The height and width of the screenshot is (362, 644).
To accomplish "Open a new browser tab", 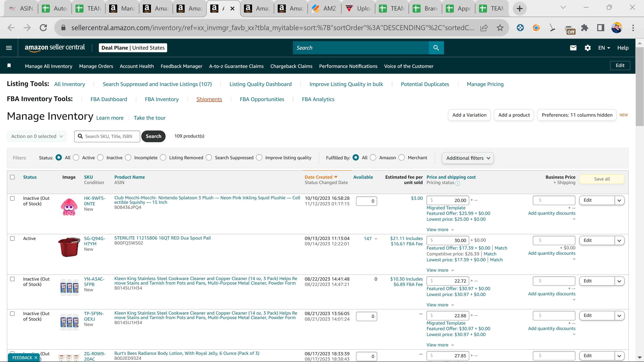I will pyautogui.click(x=520, y=9).
